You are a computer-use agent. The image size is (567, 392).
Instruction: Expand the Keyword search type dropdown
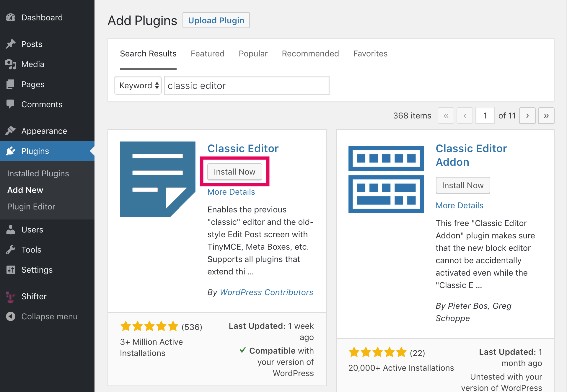point(138,85)
